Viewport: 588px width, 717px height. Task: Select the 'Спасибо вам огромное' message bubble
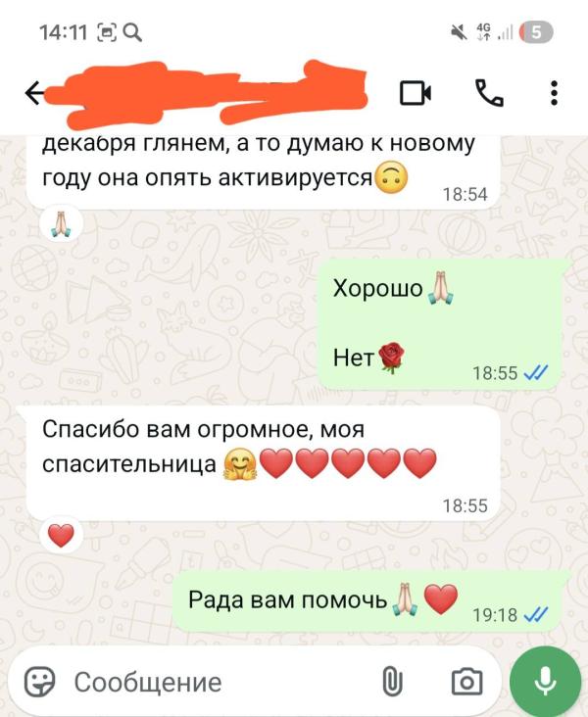[264, 462]
